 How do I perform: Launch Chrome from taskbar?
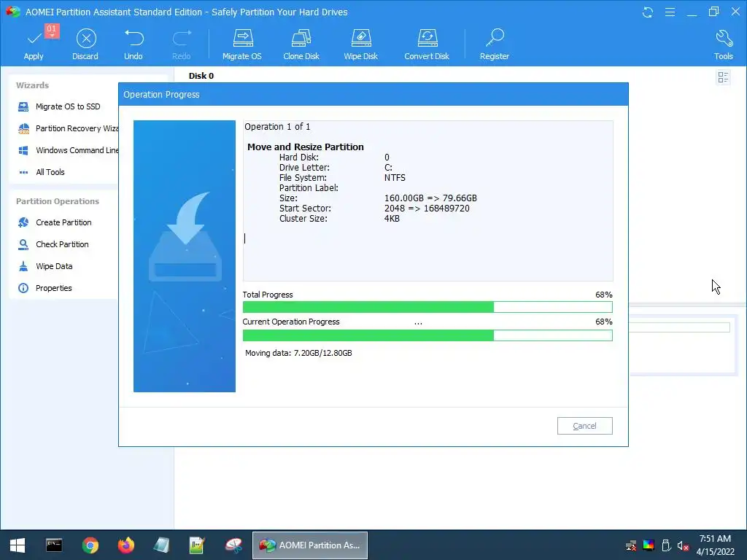click(x=90, y=545)
